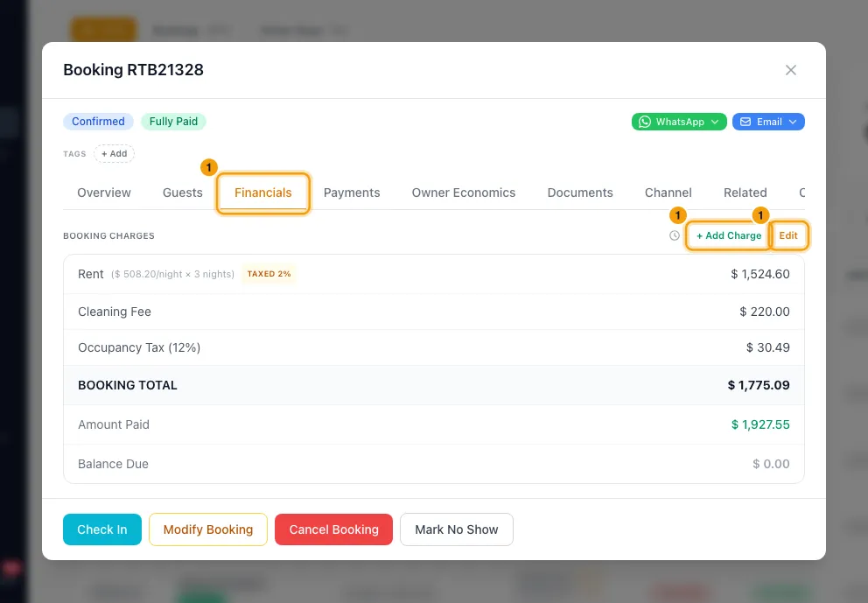Click the Email envelope icon
This screenshot has height=603, width=868.
coord(745,122)
